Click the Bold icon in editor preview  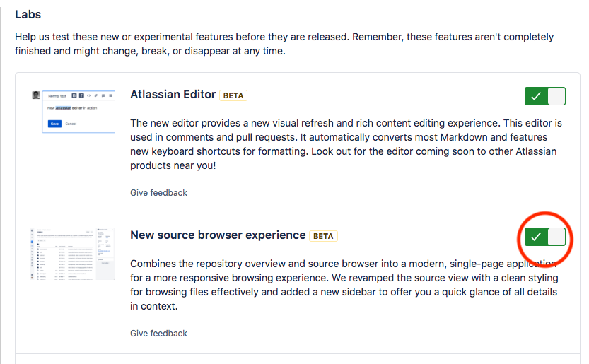[x=74, y=96]
